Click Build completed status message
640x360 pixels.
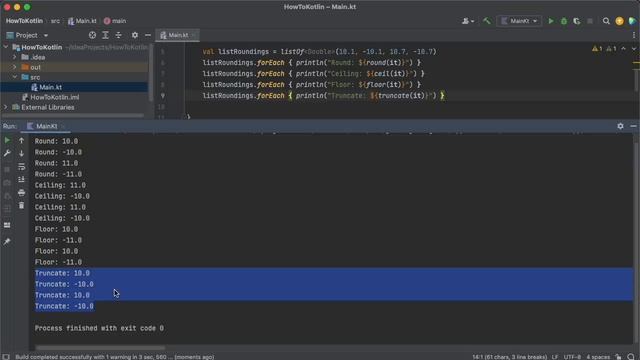(115, 357)
